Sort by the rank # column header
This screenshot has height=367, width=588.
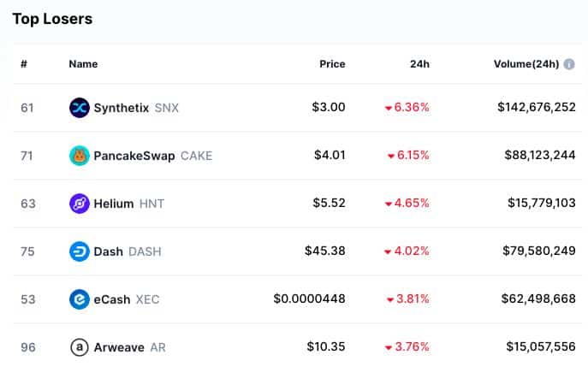pyautogui.click(x=24, y=64)
